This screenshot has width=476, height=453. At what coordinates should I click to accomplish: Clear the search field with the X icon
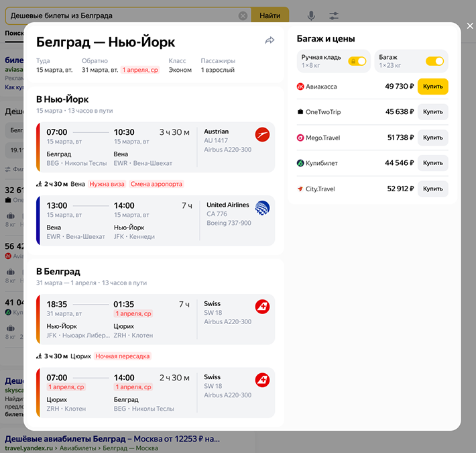tap(243, 16)
